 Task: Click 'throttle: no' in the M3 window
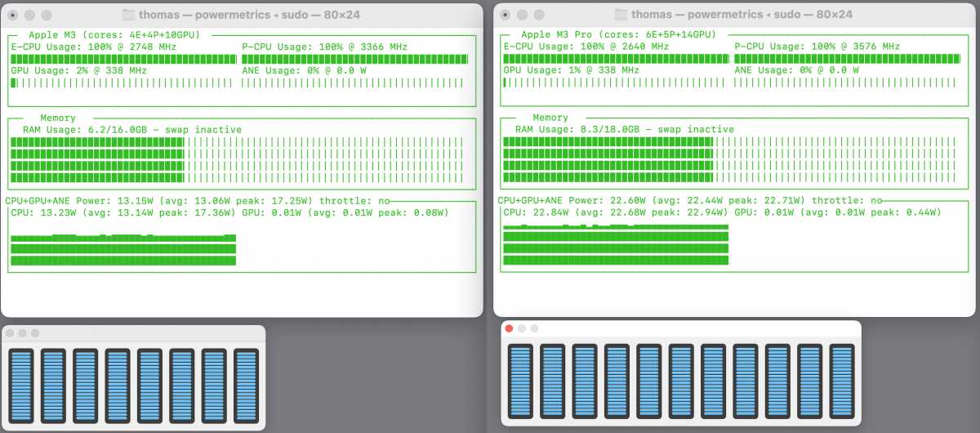[x=355, y=201]
